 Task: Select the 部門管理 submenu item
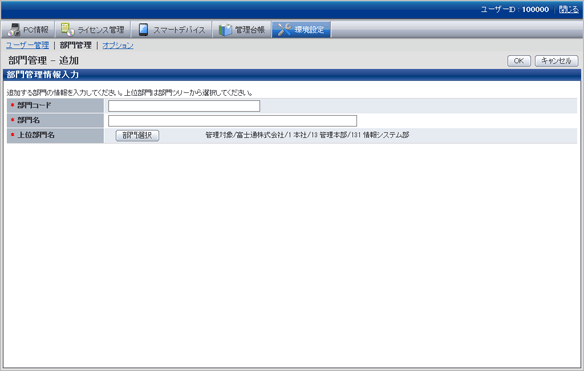[76, 45]
